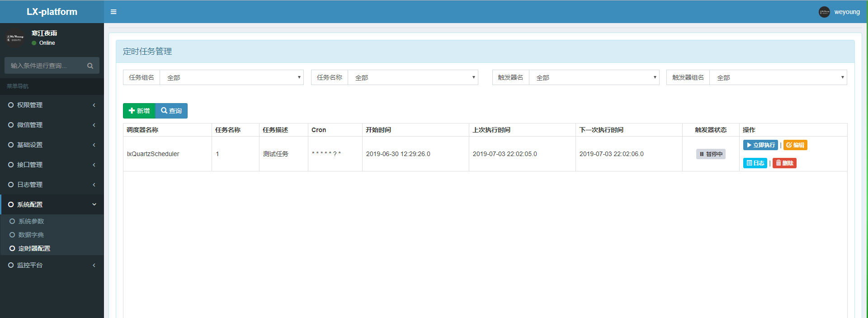868x318 pixels.
Task: Click the sidebar profile picture thumbnail
Action: point(15,38)
